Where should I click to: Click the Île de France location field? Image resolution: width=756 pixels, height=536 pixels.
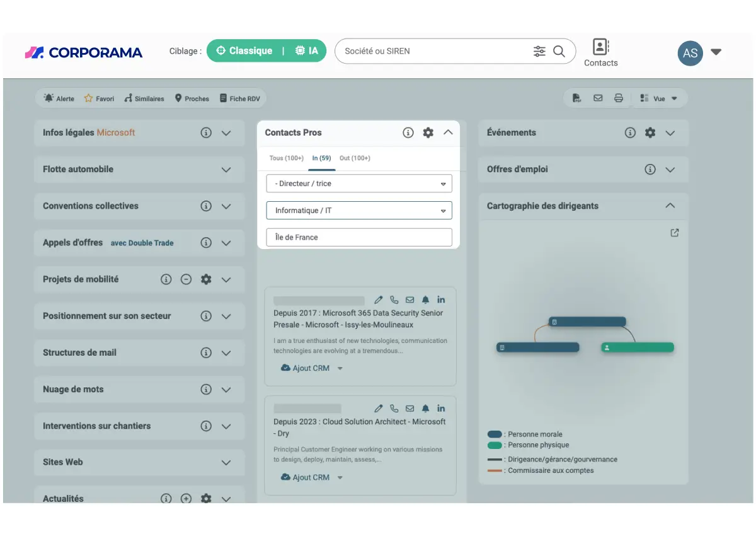click(359, 237)
